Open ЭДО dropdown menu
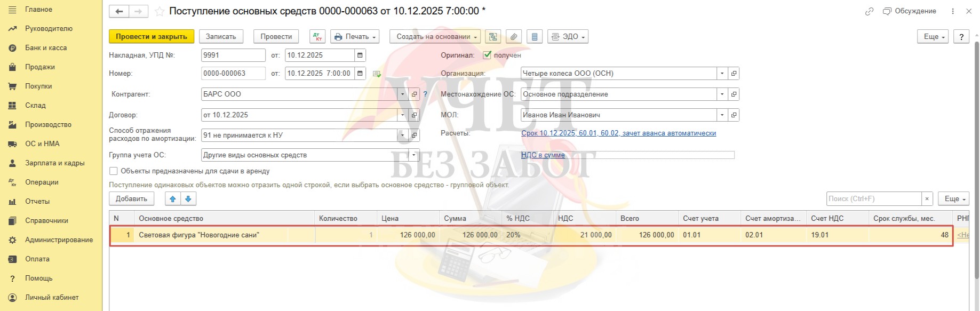The height and width of the screenshot is (311, 980). 568,36
